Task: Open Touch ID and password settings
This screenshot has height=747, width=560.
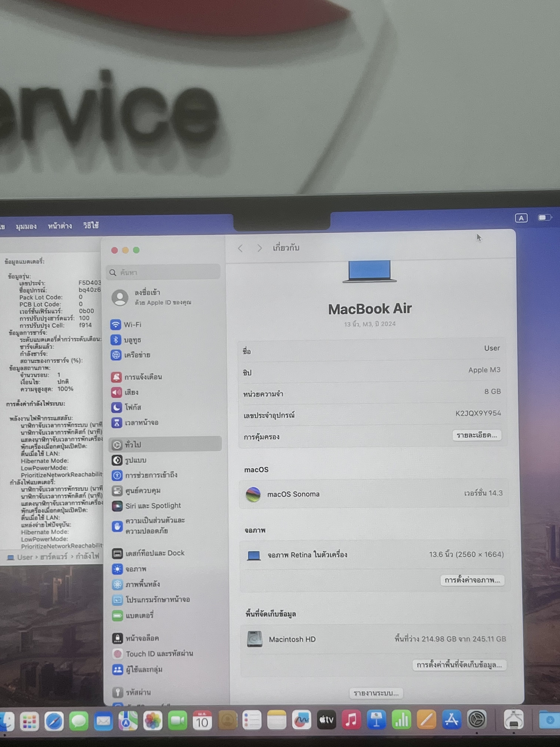Action: [159, 654]
